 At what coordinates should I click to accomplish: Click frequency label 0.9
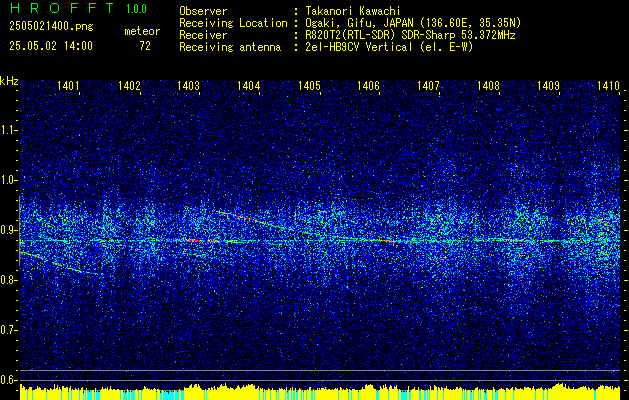click(9, 230)
